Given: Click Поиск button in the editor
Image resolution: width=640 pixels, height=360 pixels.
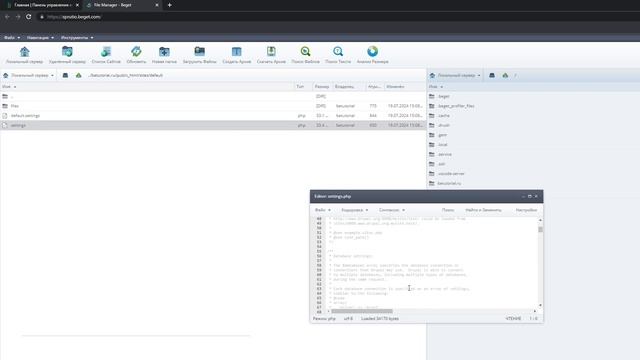Looking at the screenshot, I should click(x=448, y=210).
